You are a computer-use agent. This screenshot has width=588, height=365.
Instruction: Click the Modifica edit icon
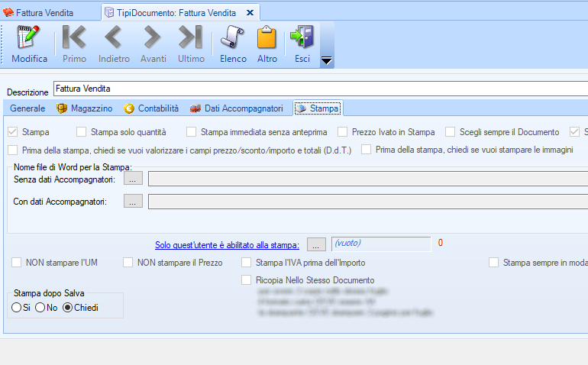[29, 38]
